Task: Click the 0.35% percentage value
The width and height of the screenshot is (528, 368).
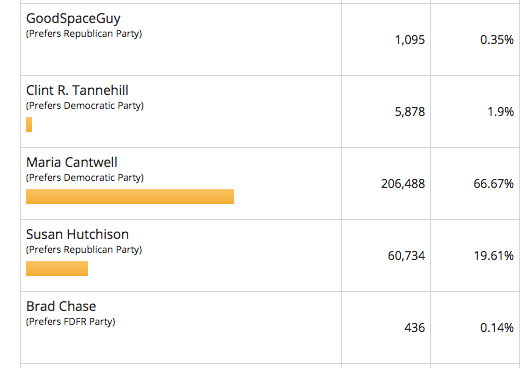Action: coord(497,40)
